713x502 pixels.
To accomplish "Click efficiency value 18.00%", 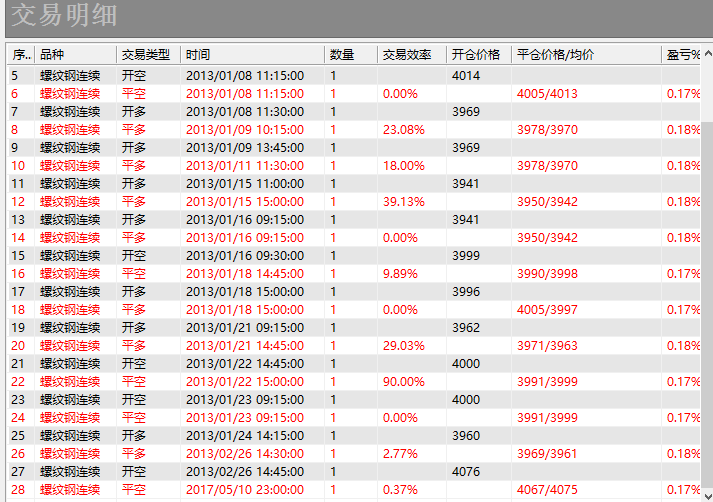I will click(x=403, y=166).
